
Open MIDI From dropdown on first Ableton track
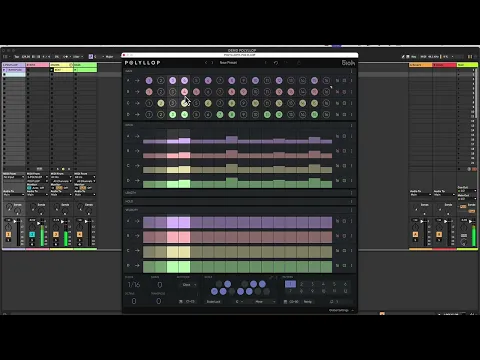14,177
